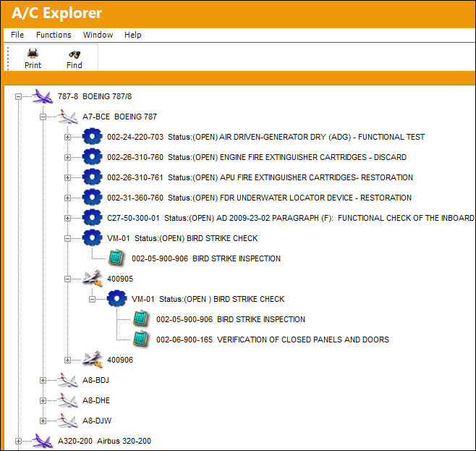
Task: Click clipboard icon of first BIRD STRIKE INSPECTION
Action: click(x=116, y=258)
